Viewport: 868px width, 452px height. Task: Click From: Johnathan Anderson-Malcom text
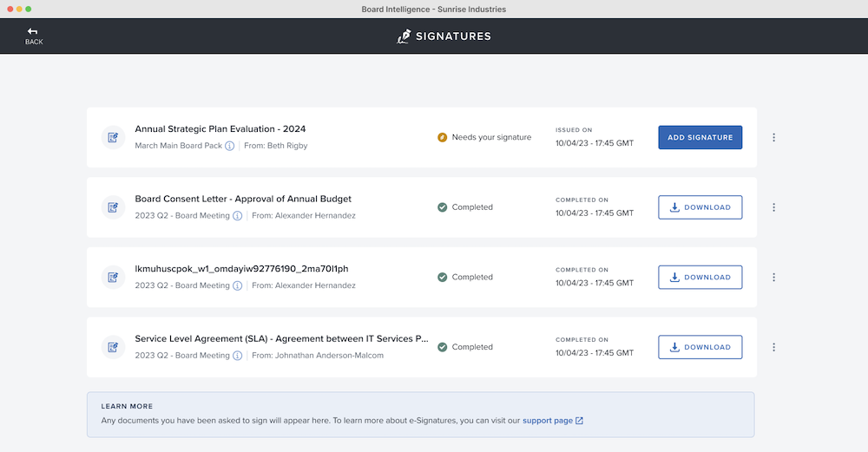[x=318, y=355]
